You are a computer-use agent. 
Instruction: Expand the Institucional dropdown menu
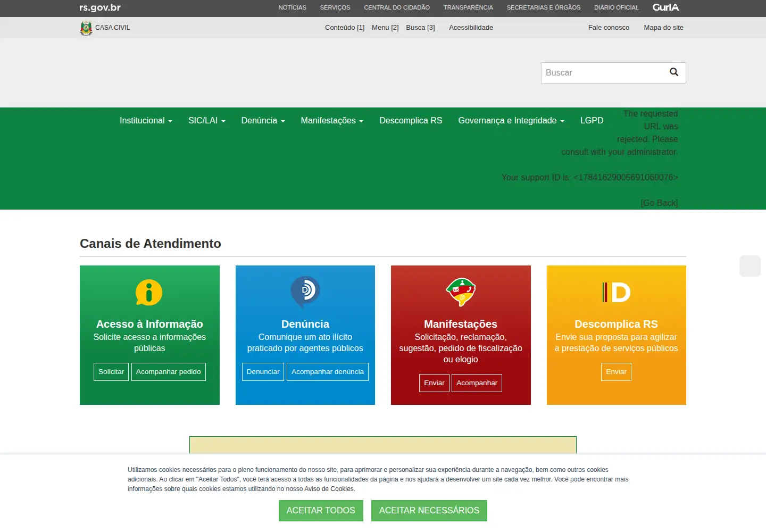[x=146, y=121]
